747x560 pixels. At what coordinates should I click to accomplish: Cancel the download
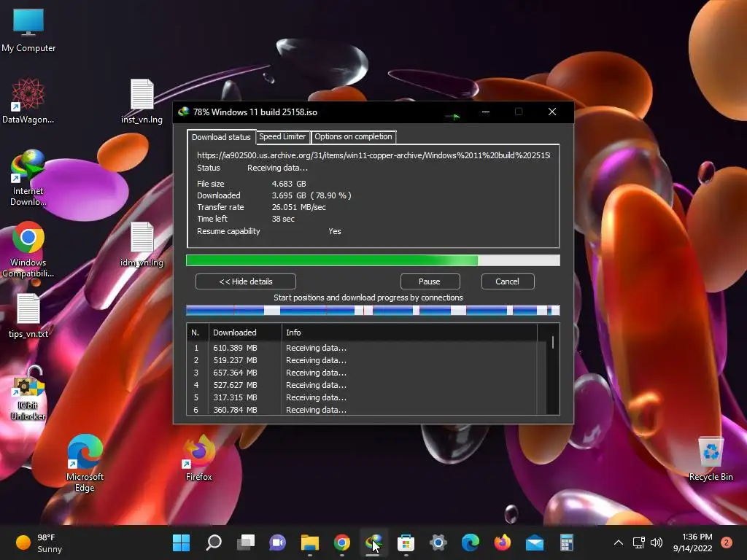(508, 281)
